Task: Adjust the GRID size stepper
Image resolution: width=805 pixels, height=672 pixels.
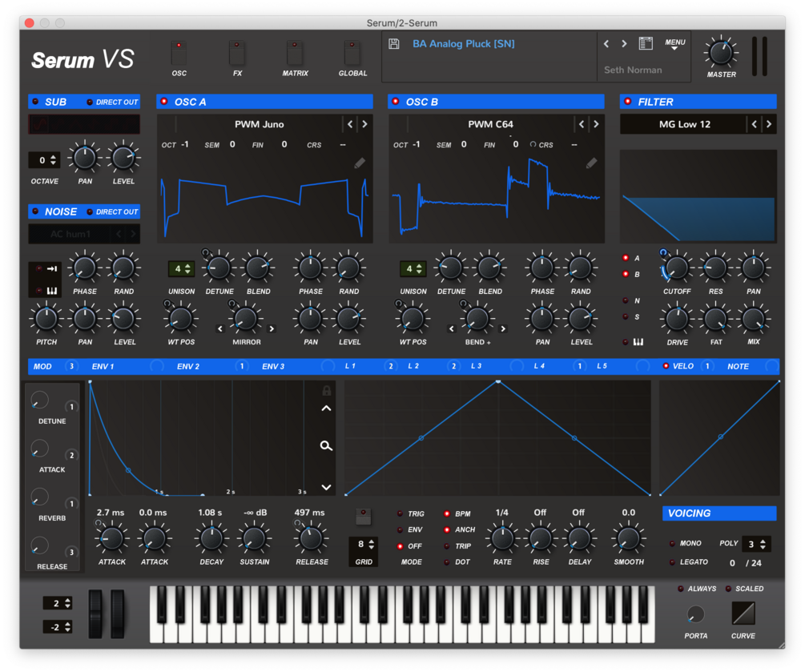Action: point(364,544)
